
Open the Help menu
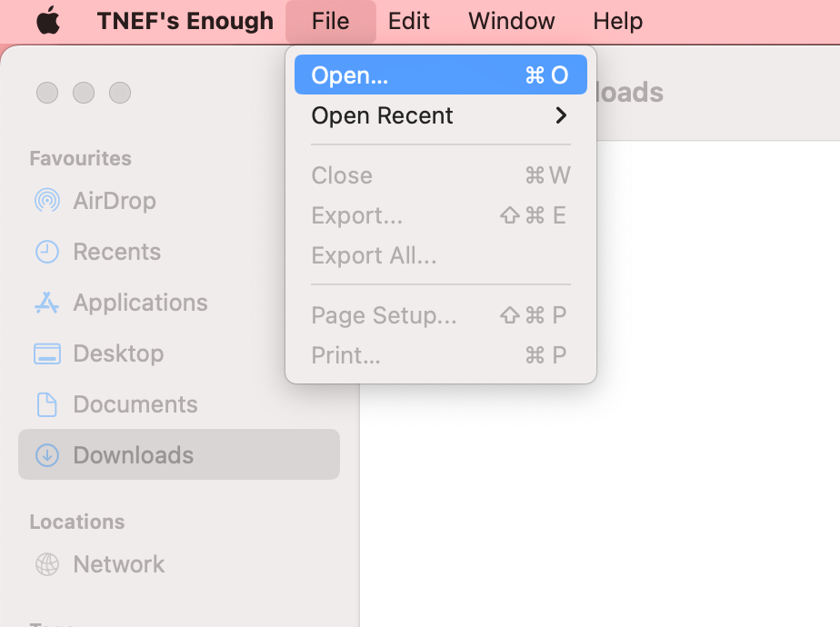point(617,20)
